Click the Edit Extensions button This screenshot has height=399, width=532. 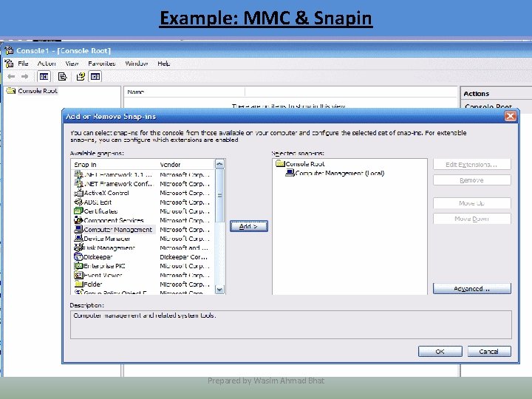[x=471, y=165]
